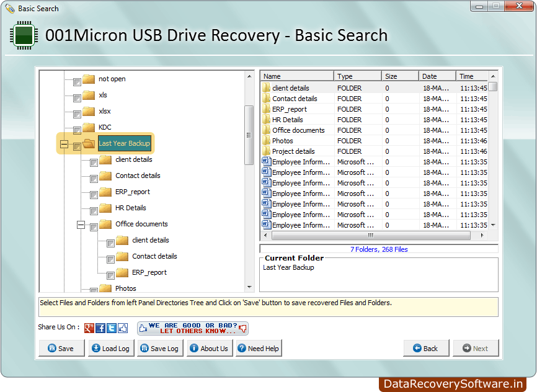Viewport: 537px width, 392px height.
Task: Click the '7 Folders, 268 Files' status text
Action: [379, 249]
